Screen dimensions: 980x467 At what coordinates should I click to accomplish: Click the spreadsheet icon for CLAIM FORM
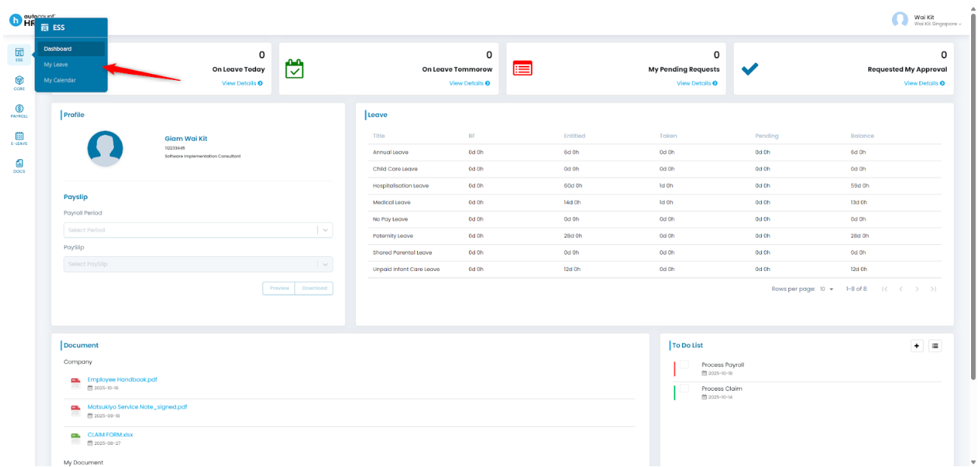75,438
